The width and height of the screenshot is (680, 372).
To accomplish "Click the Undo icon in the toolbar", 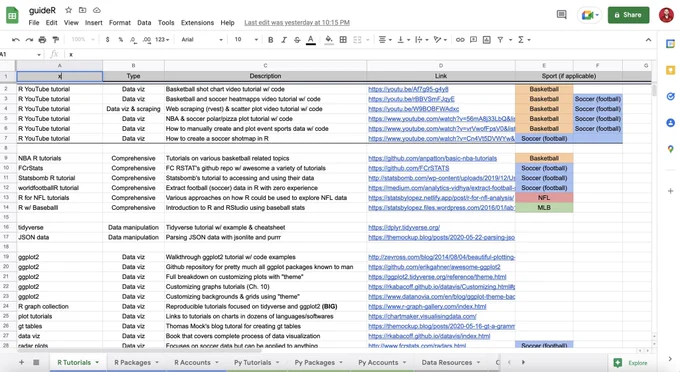I will pyautogui.click(x=16, y=40).
